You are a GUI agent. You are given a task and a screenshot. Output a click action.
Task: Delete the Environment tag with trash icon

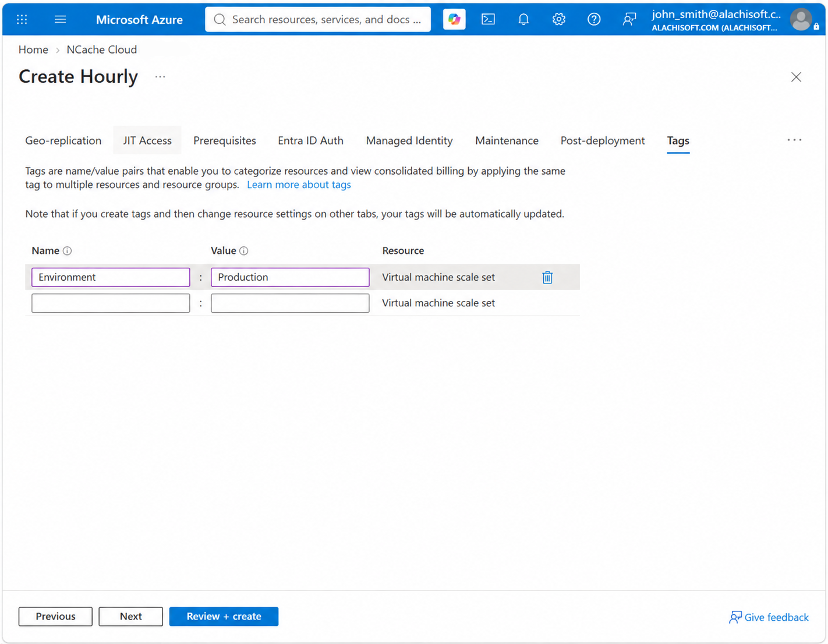547,277
